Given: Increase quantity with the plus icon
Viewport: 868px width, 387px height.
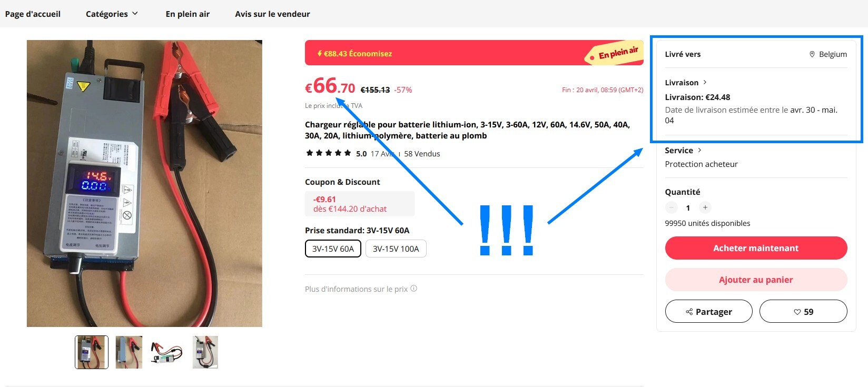Looking at the screenshot, I should point(705,207).
